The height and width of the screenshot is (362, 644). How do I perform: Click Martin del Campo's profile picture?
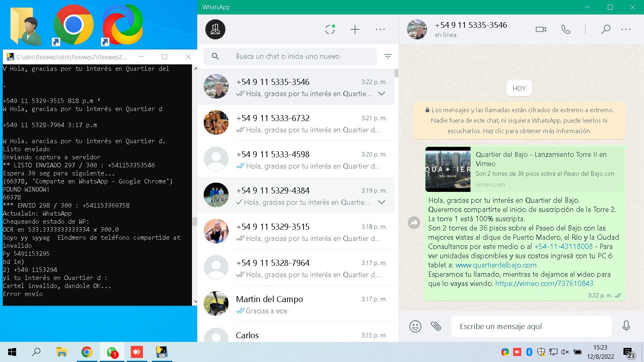tap(216, 304)
